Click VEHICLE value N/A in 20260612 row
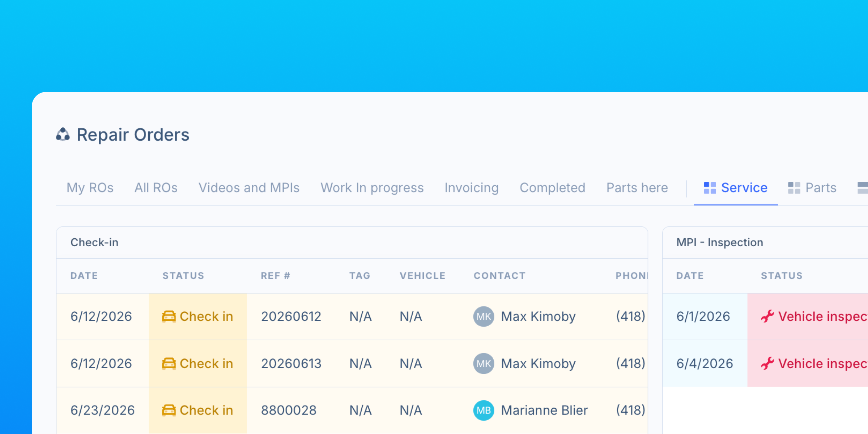 coord(411,316)
